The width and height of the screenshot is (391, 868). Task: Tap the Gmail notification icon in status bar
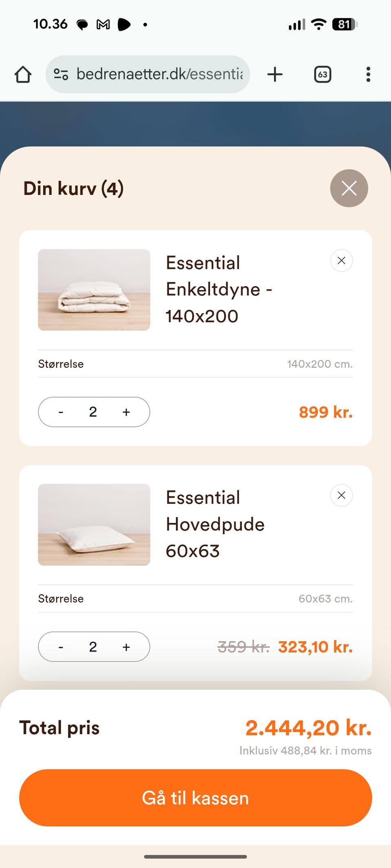click(x=103, y=25)
